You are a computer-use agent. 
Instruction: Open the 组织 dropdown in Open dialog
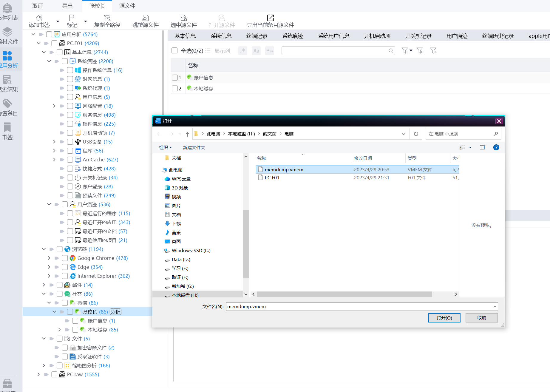point(165,147)
